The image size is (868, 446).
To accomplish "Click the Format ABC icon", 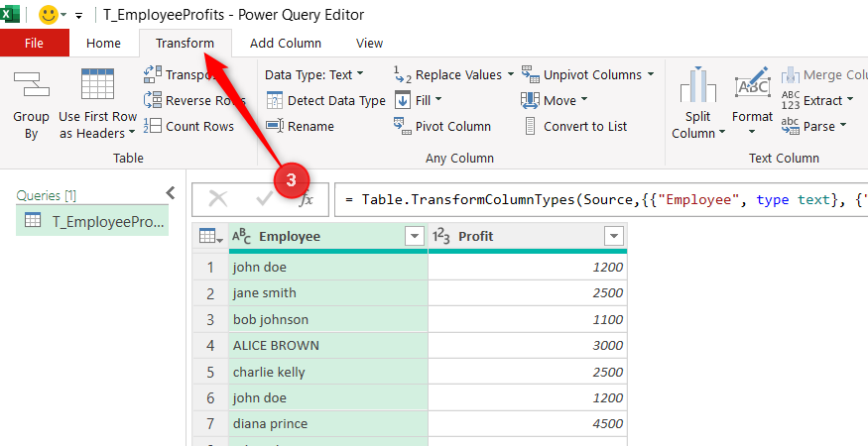I will (x=752, y=84).
